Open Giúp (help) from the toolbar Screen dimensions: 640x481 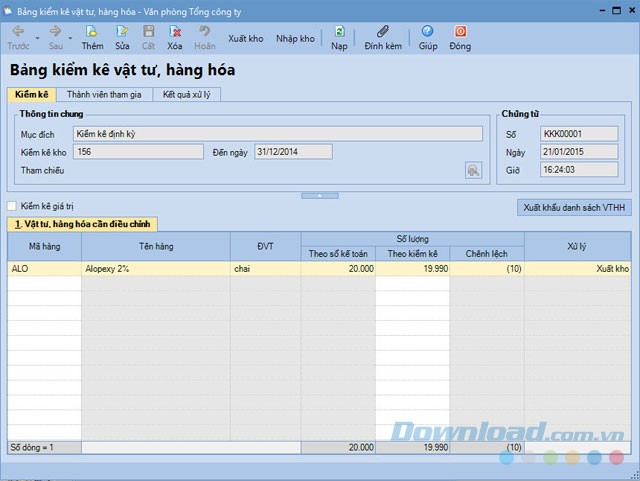pyautogui.click(x=428, y=32)
